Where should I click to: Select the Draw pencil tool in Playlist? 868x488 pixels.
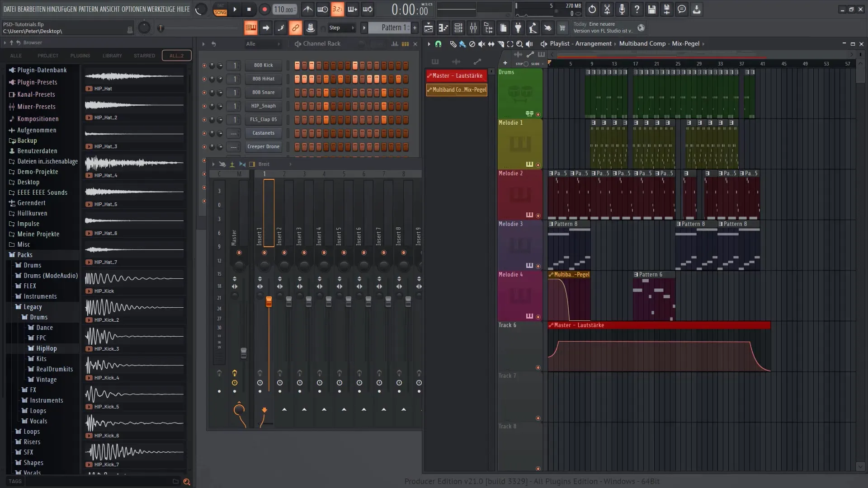tap(453, 44)
